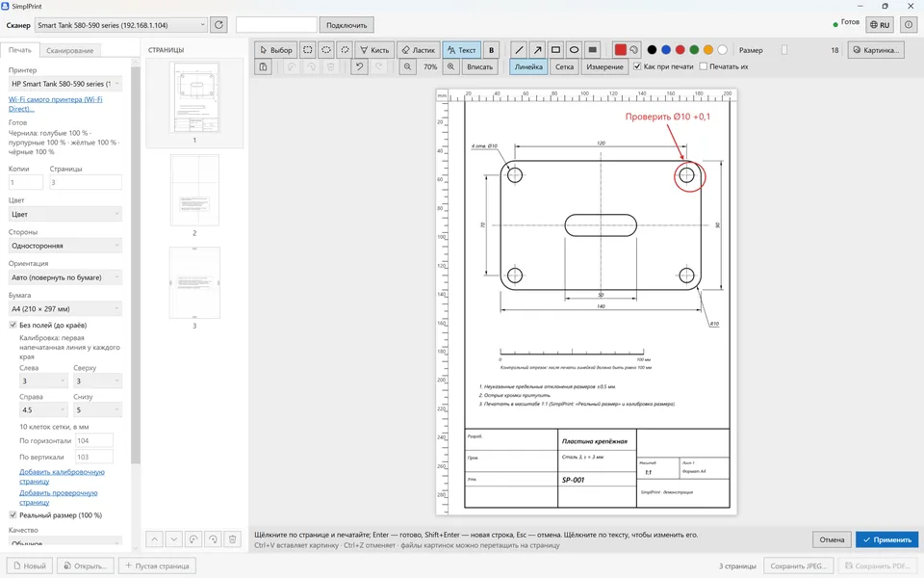Zoom in on the page view
Image resolution: width=924 pixels, height=578 pixels.
point(450,66)
